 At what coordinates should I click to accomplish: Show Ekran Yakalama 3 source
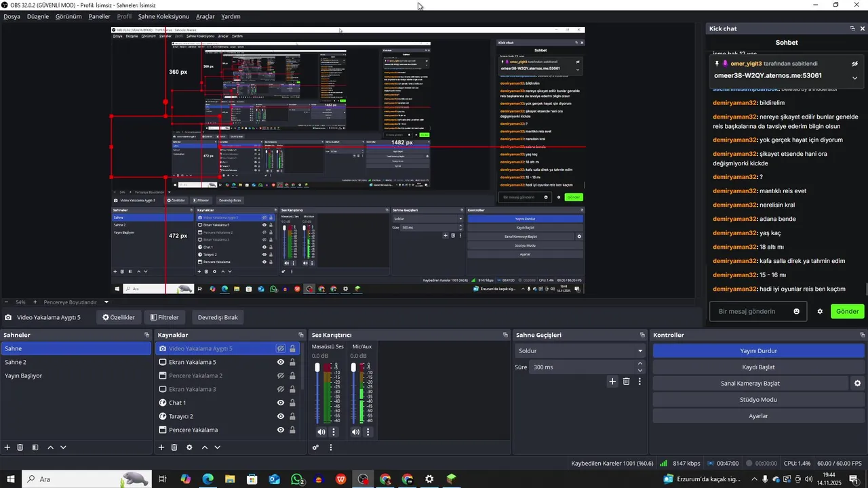point(281,389)
